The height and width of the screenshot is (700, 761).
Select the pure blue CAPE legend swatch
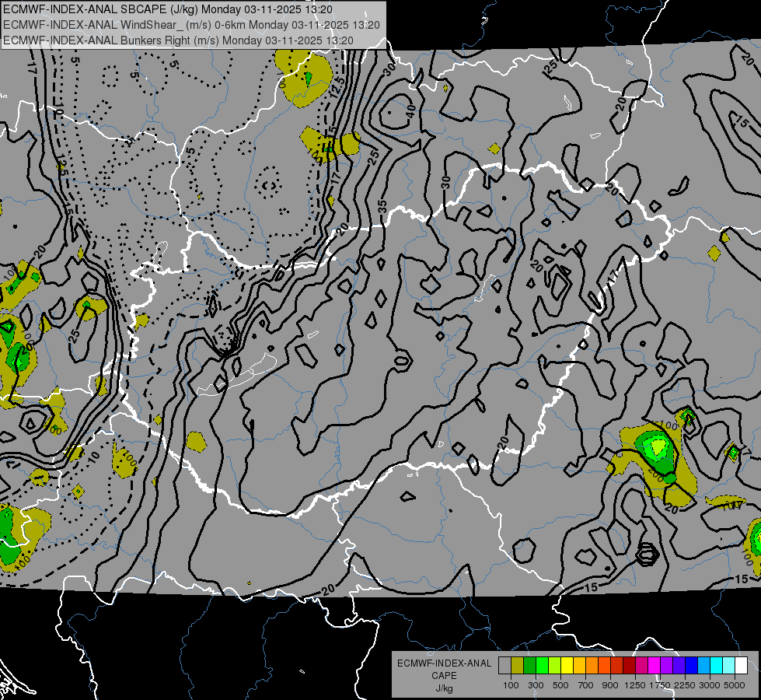(x=692, y=665)
